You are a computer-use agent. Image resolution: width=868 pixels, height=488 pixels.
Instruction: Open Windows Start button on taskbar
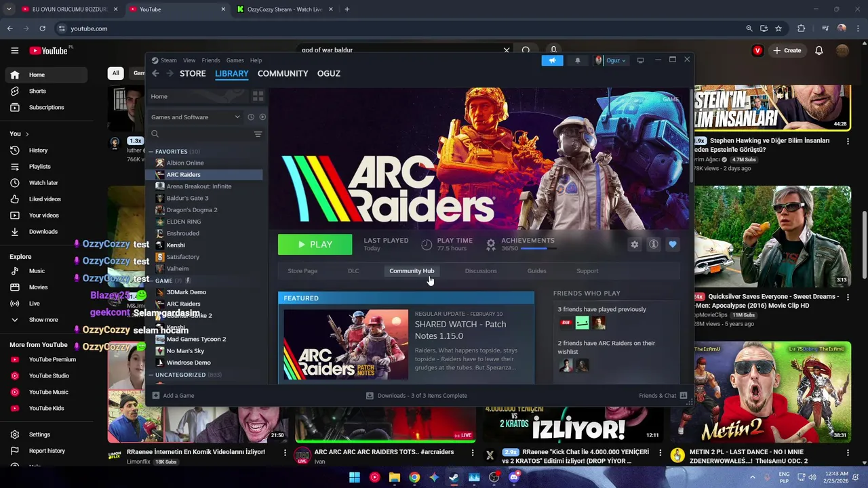355,477
